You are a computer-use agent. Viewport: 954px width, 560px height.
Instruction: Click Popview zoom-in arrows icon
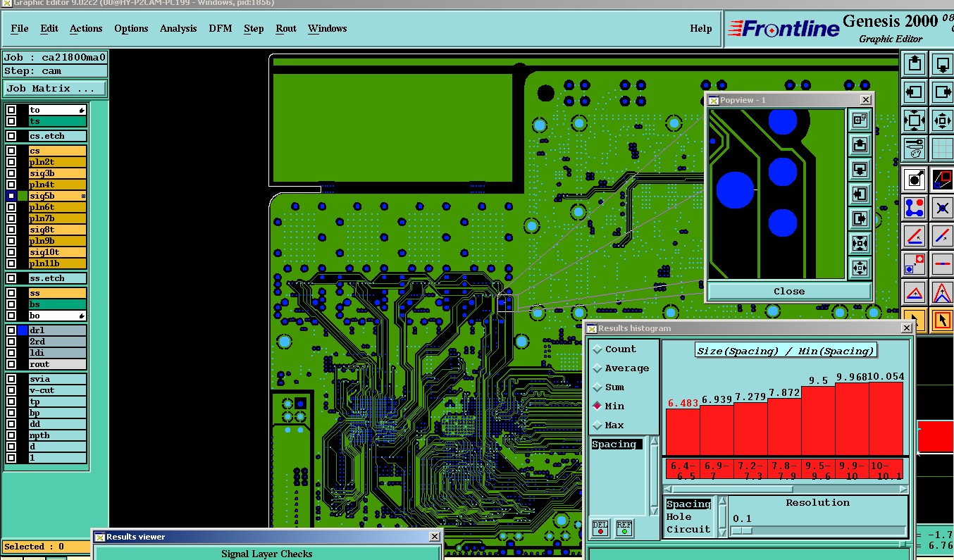860,243
